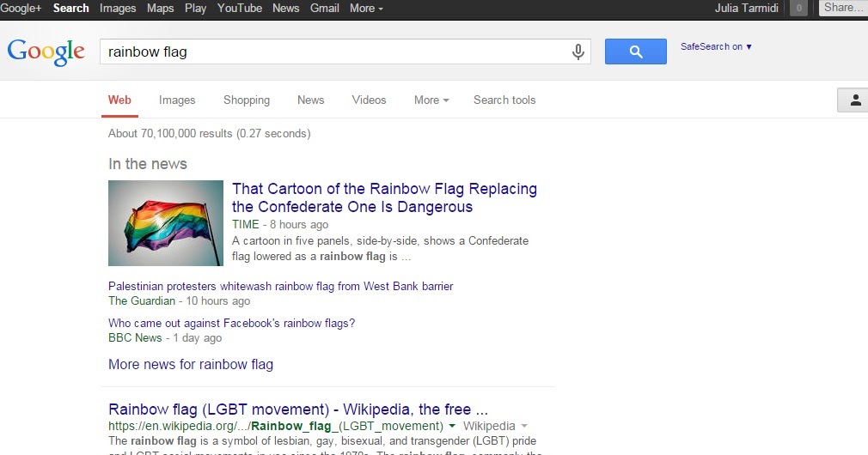Image resolution: width=868 pixels, height=455 pixels.
Task: Switch to the Videos tab
Action: tap(369, 100)
